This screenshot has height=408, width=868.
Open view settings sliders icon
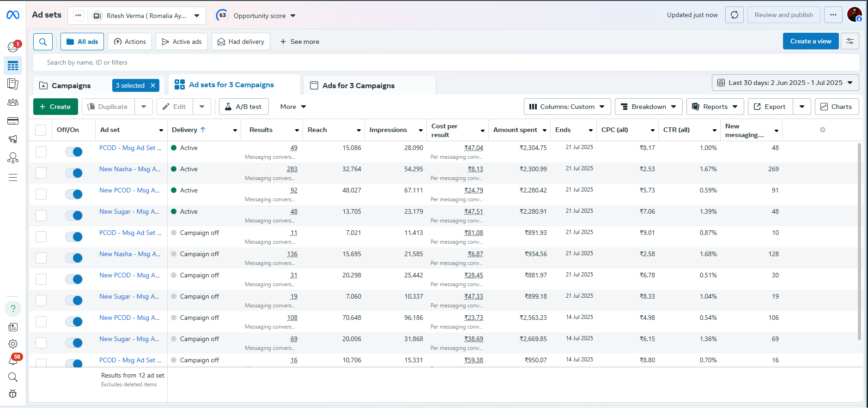(850, 42)
